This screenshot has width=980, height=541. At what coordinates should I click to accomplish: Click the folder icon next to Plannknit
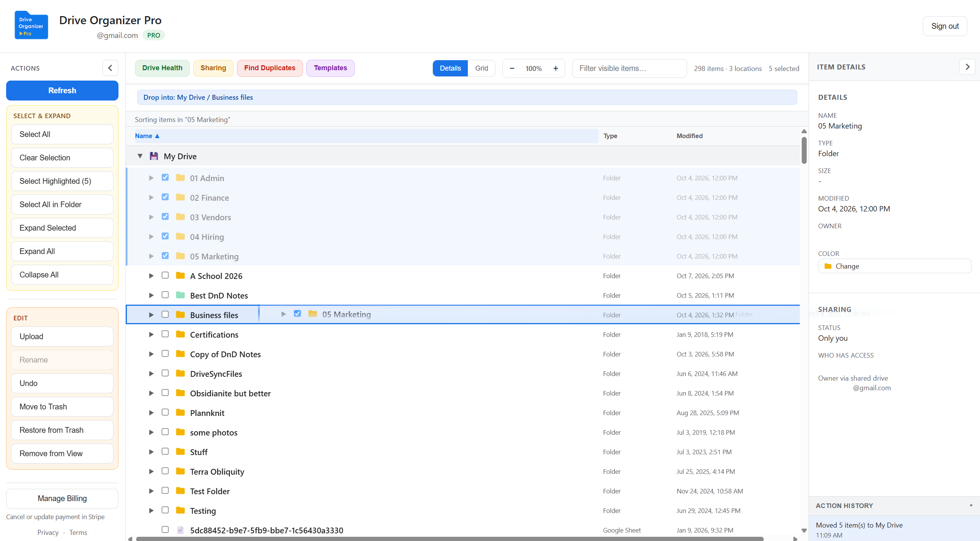(x=180, y=412)
